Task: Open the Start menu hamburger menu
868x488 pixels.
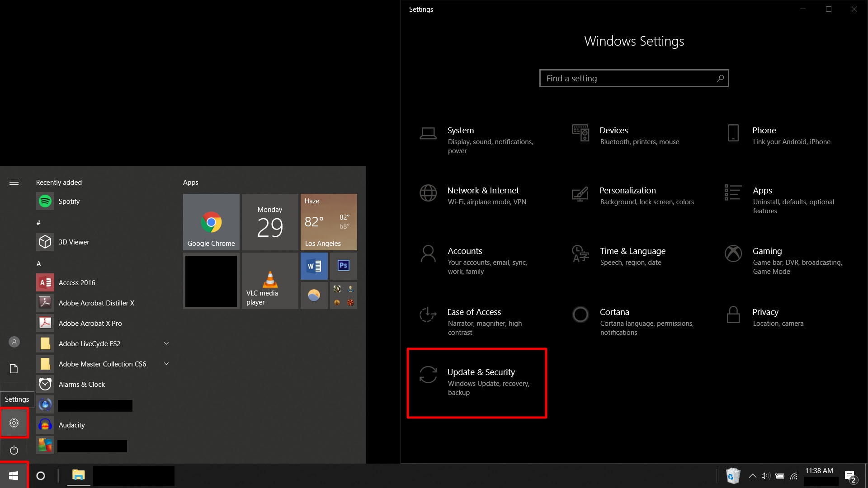Action: (x=14, y=182)
